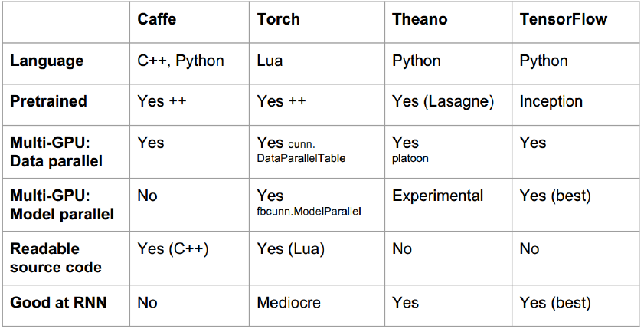Click the Experimental cell
This screenshot has width=644, height=329.
click(x=438, y=196)
